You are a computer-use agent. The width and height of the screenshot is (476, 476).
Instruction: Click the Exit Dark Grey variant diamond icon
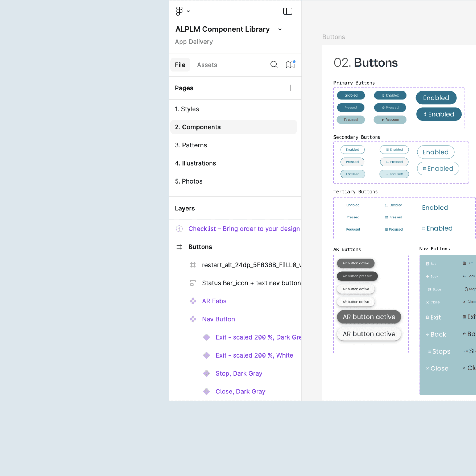click(x=207, y=337)
